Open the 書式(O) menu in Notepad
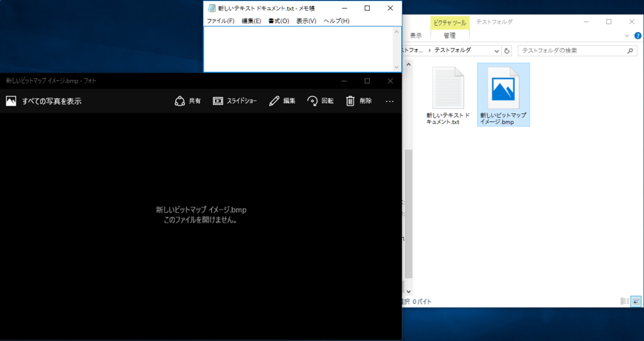 tap(279, 21)
